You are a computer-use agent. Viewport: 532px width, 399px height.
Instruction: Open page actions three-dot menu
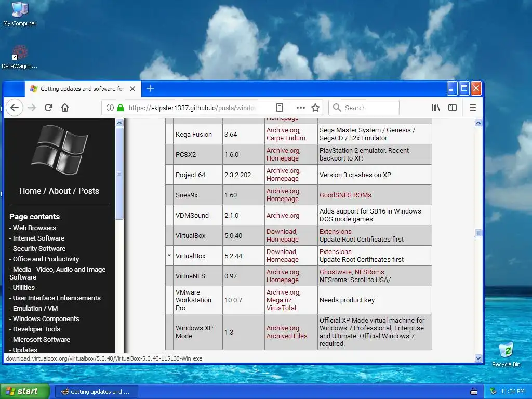click(x=301, y=108)
